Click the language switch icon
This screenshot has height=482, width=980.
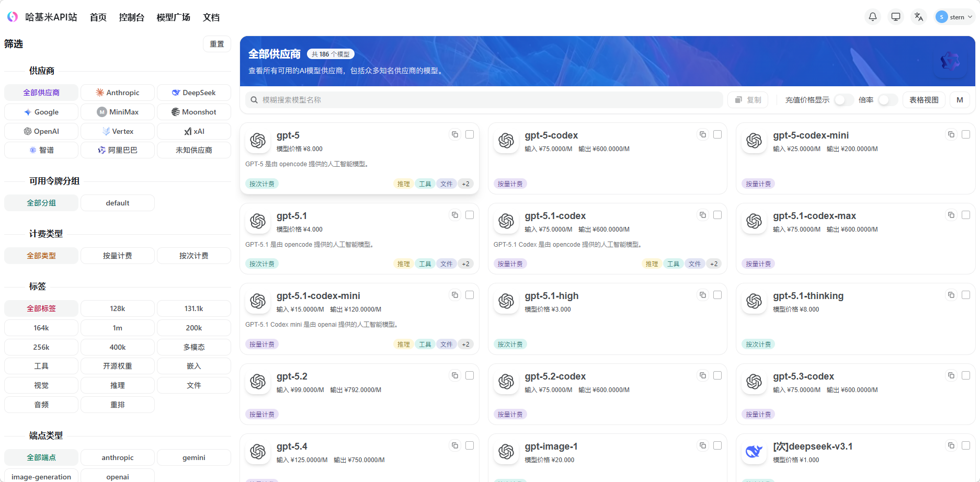pos(919,16)
